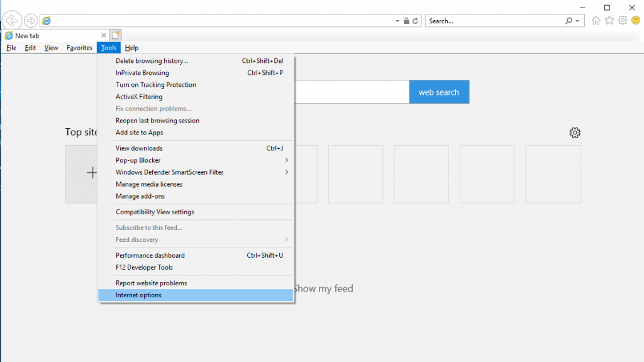Open the Home icon in toolbar

596,21
